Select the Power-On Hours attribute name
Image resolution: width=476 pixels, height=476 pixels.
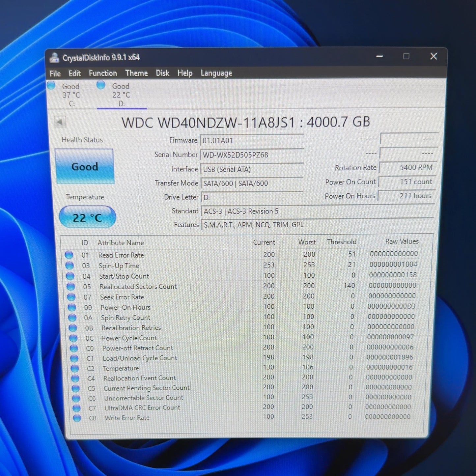tap(126, 307)
